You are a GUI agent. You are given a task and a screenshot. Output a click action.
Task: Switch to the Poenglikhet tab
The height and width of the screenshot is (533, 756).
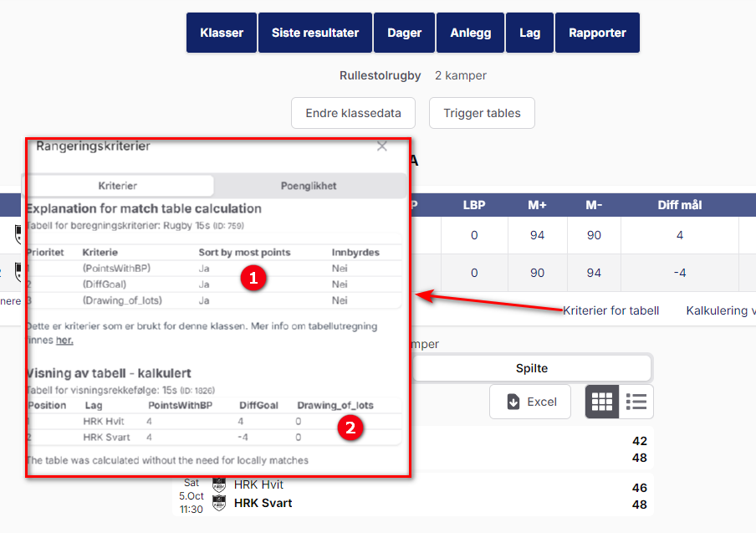tap(309, 186)
